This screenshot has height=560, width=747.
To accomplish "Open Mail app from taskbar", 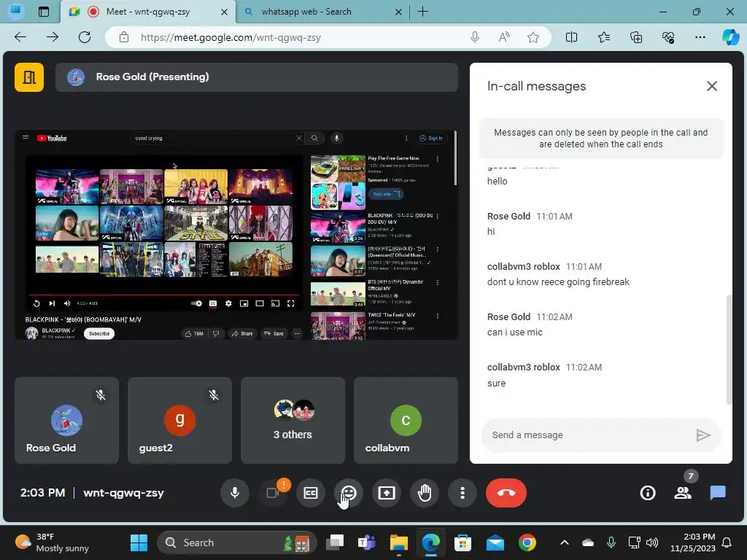I will pyautogui.click(x=495, y=542).
